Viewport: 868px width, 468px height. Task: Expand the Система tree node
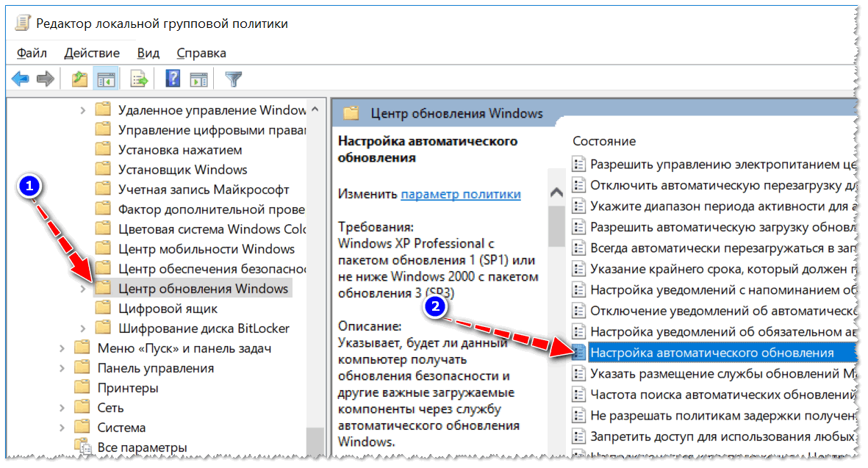pos(62,428)
